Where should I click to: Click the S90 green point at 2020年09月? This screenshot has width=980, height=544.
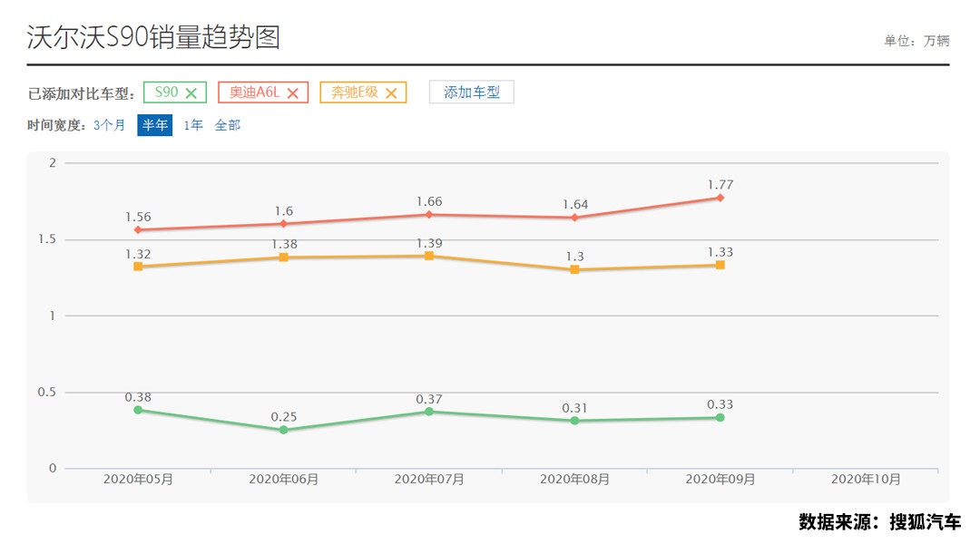pyautogui.click(x=720, y=418)
